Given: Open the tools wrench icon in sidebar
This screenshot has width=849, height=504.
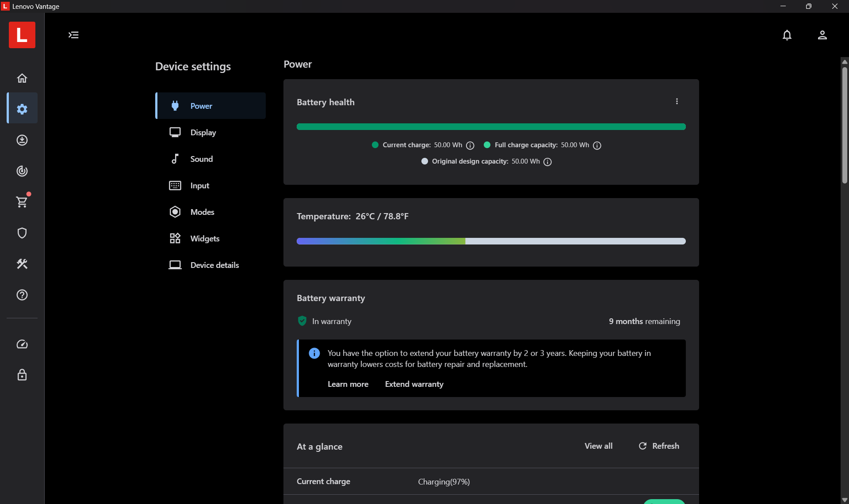Looking at the screenshot, I should [22, 264].
